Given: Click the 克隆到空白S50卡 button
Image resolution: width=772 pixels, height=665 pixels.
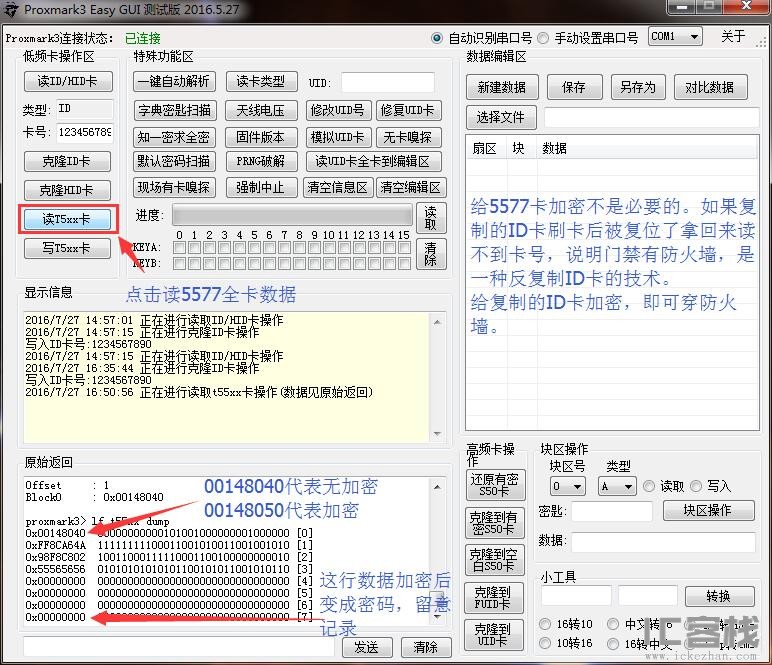Looking at the screenshot, I should (x=495, y=560).
